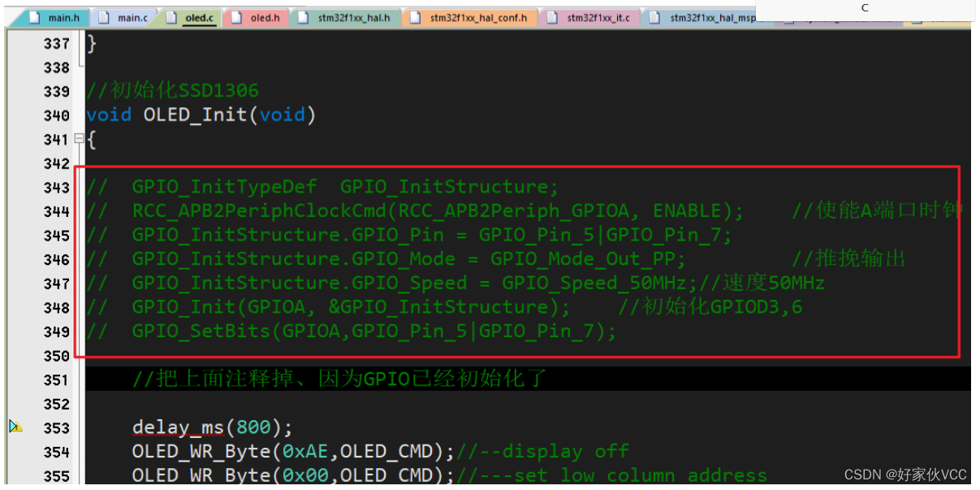This screenshot has width=980, height=490.
Task: Click the OLED_WR_Byte(0x00,OLED_CMD) line
Action: coord(293,475)
